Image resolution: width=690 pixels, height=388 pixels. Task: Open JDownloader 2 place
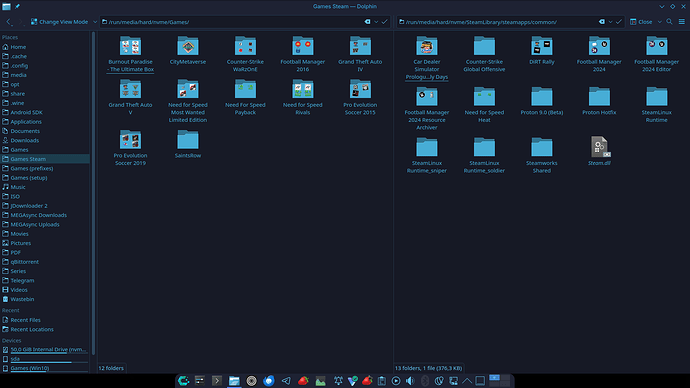point(45,206)
